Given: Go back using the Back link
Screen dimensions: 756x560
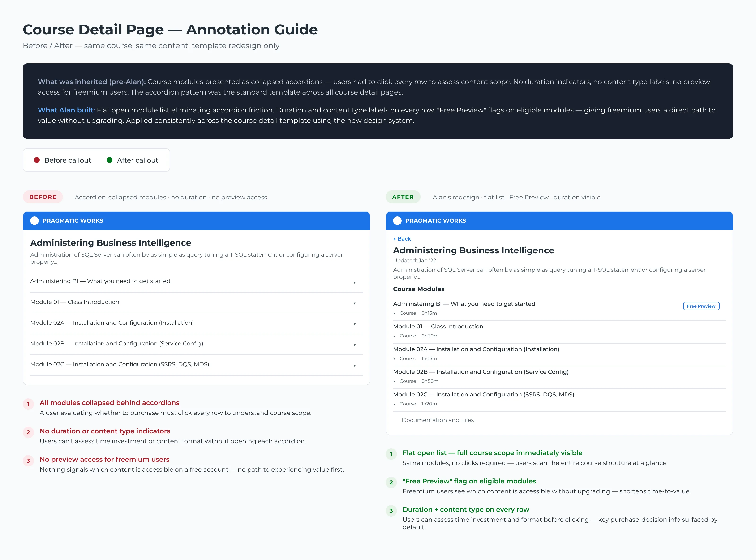Looking at the screenshot, I should (402, 239).
